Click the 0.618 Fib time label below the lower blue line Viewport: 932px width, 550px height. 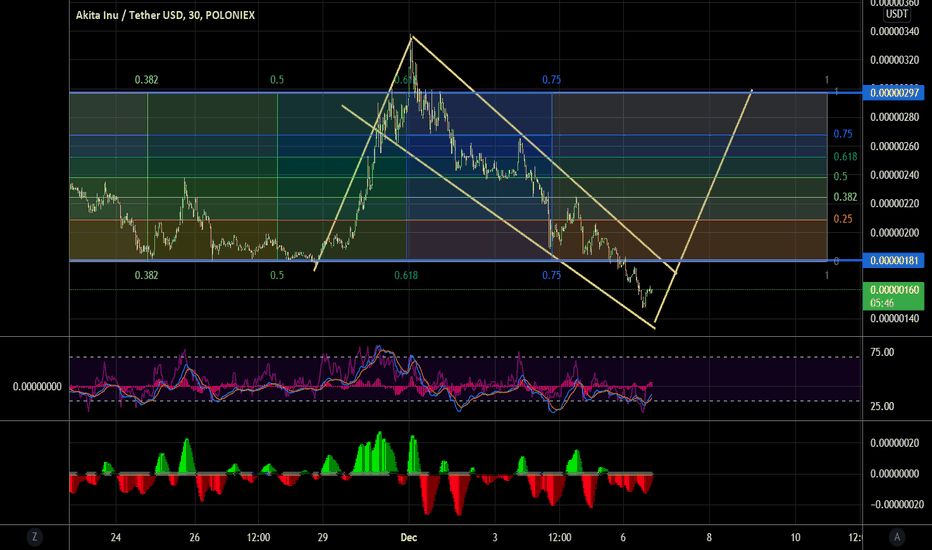click(406, 275)
